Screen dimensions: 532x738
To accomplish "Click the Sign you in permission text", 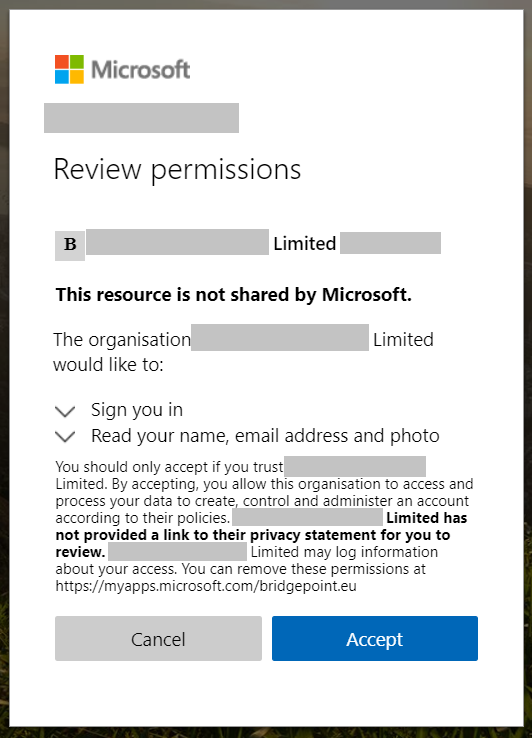I will tap(137, 410).
